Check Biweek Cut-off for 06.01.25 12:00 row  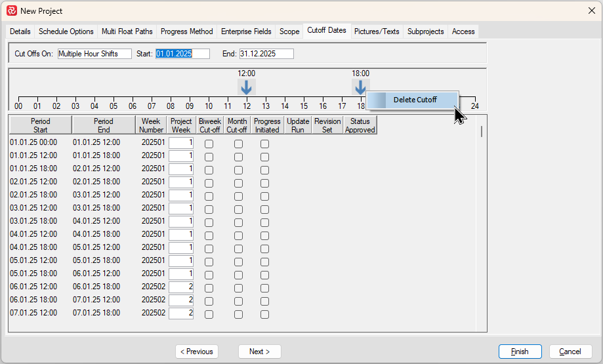coord(209,288)
